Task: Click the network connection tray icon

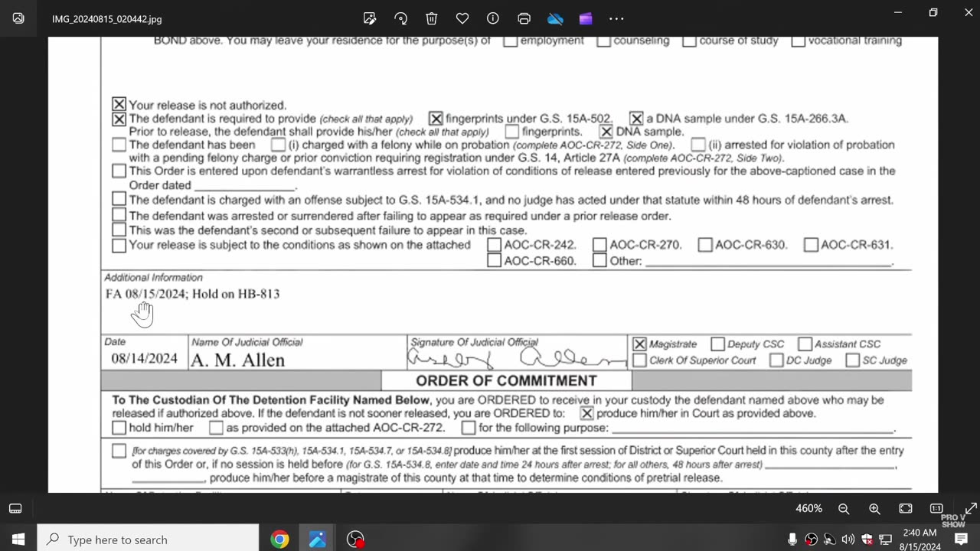Action: pos(885,540)
